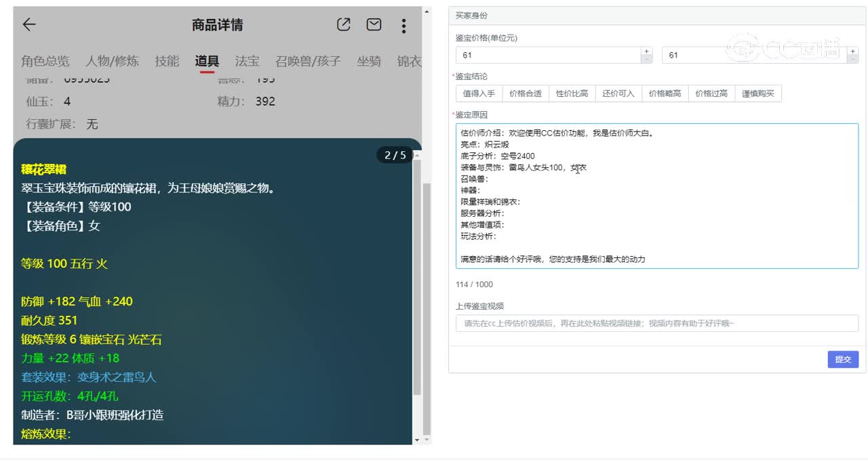Pick the 还价可入 conclusion option
Screen dimensions: 868x462
coord(618,93)
